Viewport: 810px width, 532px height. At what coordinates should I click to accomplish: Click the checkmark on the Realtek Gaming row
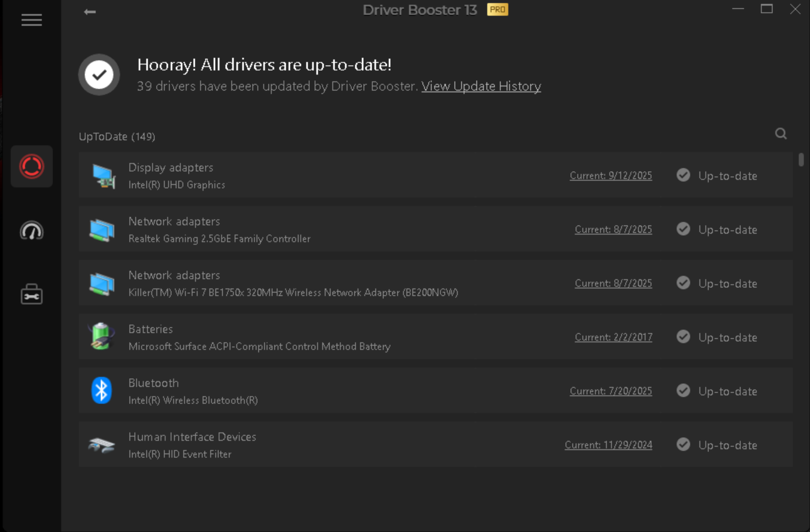[x=683, y=229]
